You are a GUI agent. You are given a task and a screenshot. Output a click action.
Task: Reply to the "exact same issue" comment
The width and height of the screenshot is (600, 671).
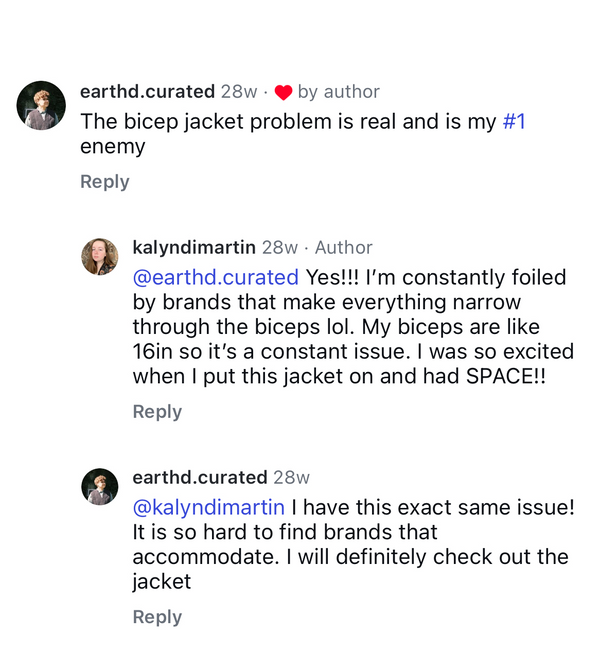point(157,617)
